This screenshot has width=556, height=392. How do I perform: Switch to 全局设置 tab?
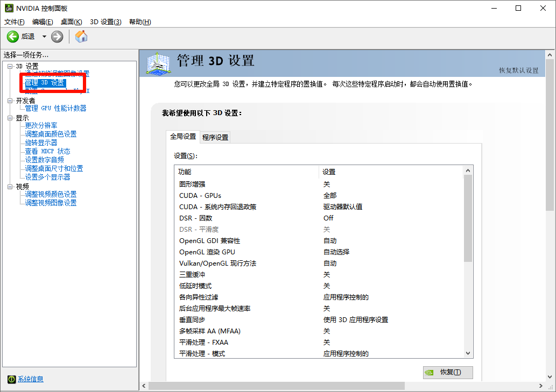183,137
